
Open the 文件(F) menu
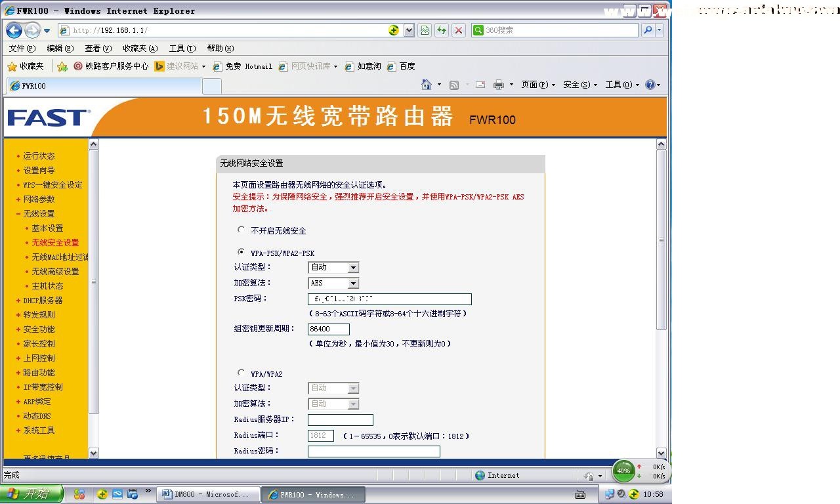click(22, 49)
